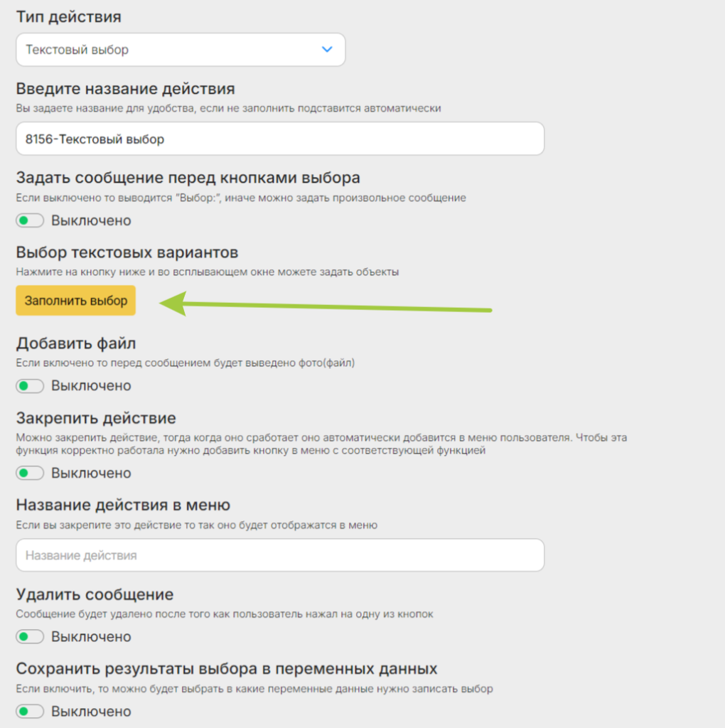Focus the 8156-Текстовый выбор name field
Image resolution: width=725 pixels, height=728 pixels.
click(280, 139)
